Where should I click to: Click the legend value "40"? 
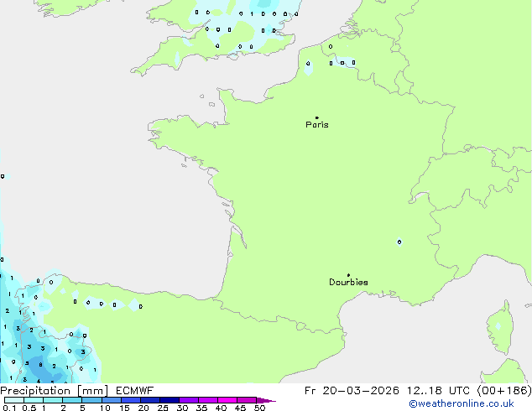pyautogui.click(x=221, y=408)
